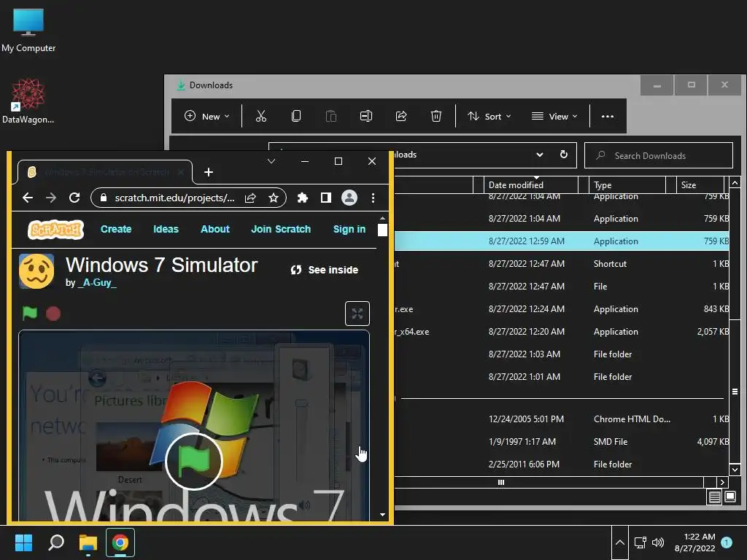Click Sign in on Scratch
747x560 pixels.
349,229
